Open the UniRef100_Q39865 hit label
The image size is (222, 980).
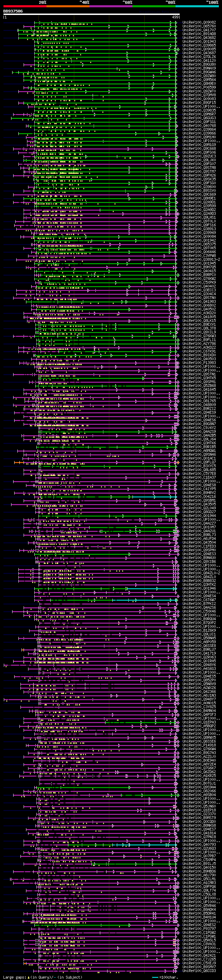pos(199,45)
